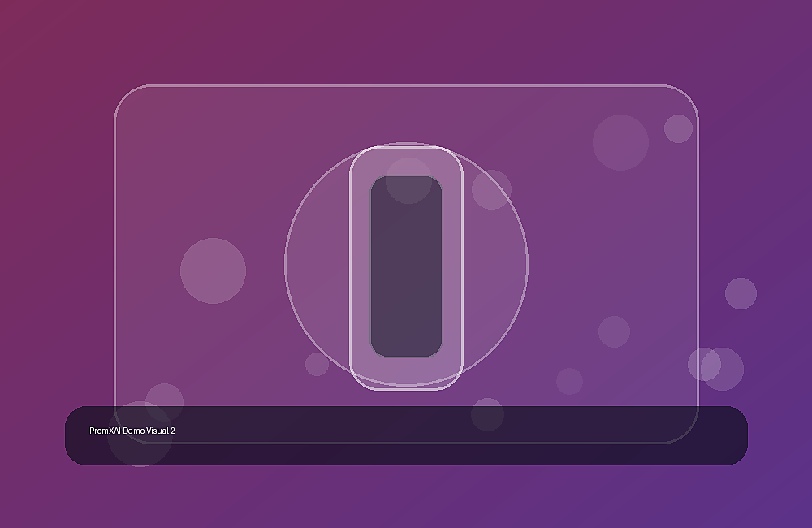Viewport: 812px width, 528px height.
Task: Click the lone bubble outside the panel's right edge
Action: click(741, 294)
